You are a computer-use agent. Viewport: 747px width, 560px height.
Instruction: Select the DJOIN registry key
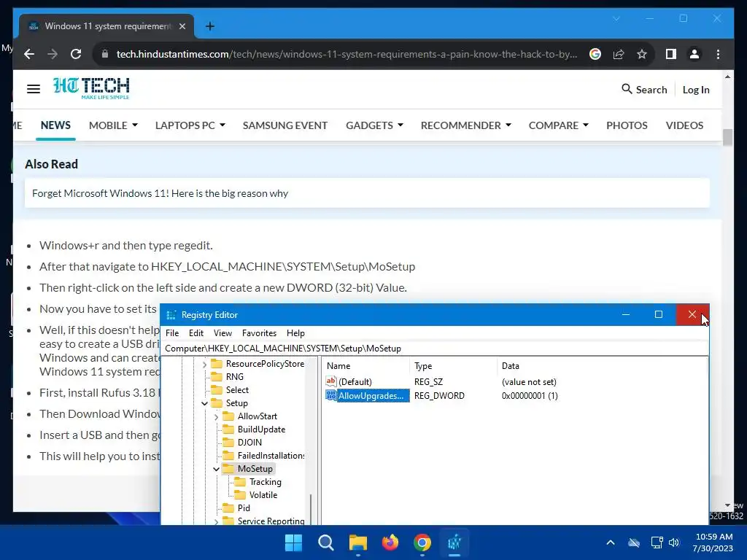pyautogui.click(x=249, y=443)
